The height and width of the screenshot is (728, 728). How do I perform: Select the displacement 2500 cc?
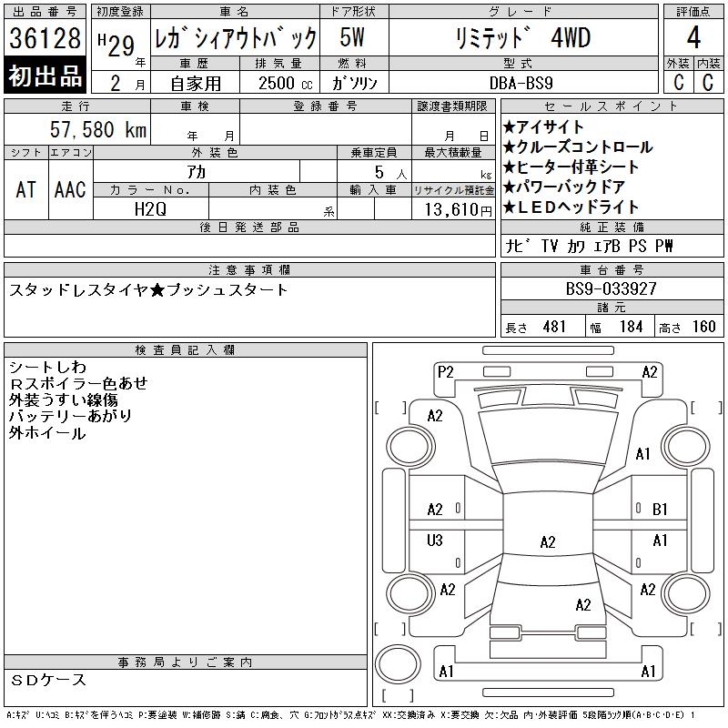[286, 84]
